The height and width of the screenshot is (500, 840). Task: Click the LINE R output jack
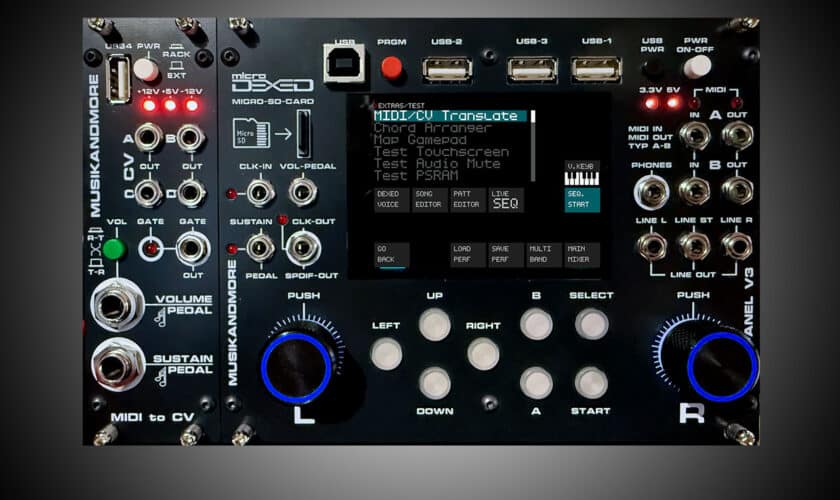pos(737,245)
